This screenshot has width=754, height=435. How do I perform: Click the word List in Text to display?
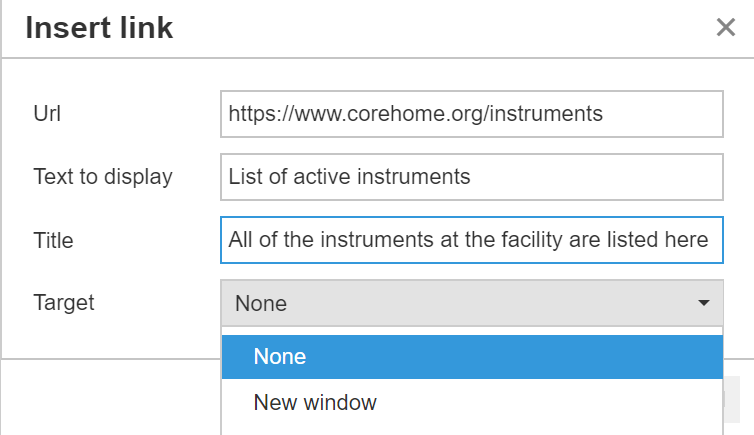[x=243, y=177]
